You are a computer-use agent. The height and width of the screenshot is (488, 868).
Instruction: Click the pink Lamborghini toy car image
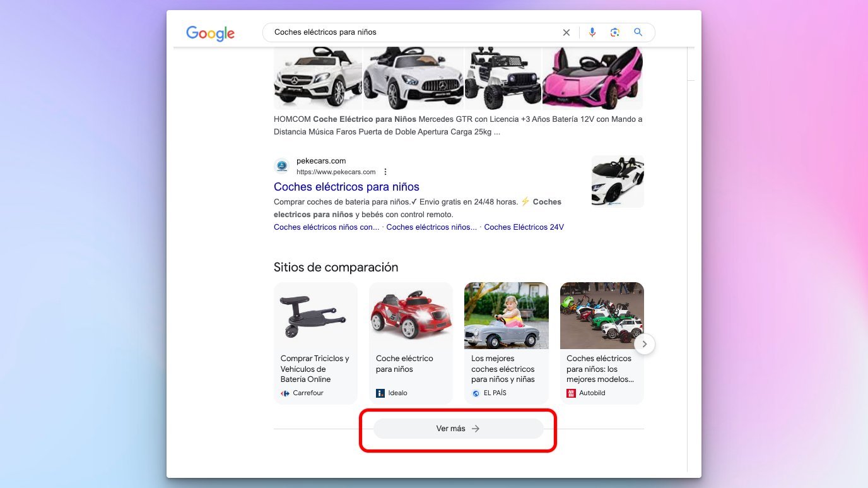592,78
